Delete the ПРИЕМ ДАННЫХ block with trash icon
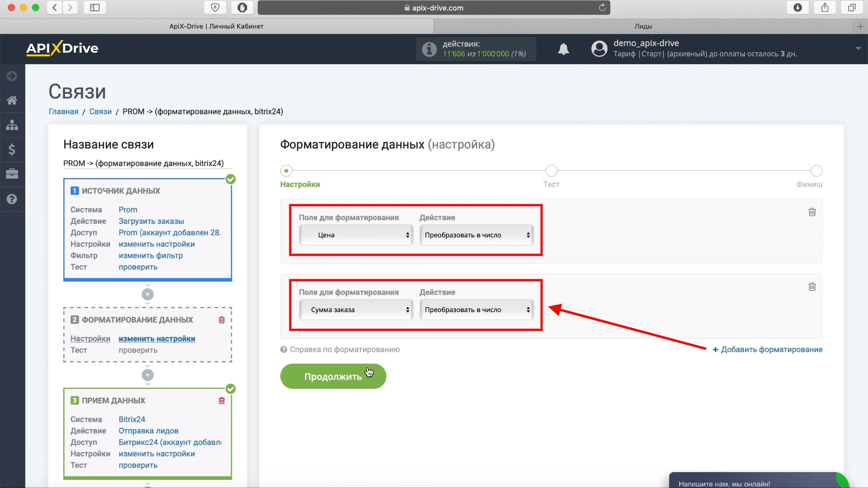The height and width of the screenshot is (488, 868). (x=222, y=401)
